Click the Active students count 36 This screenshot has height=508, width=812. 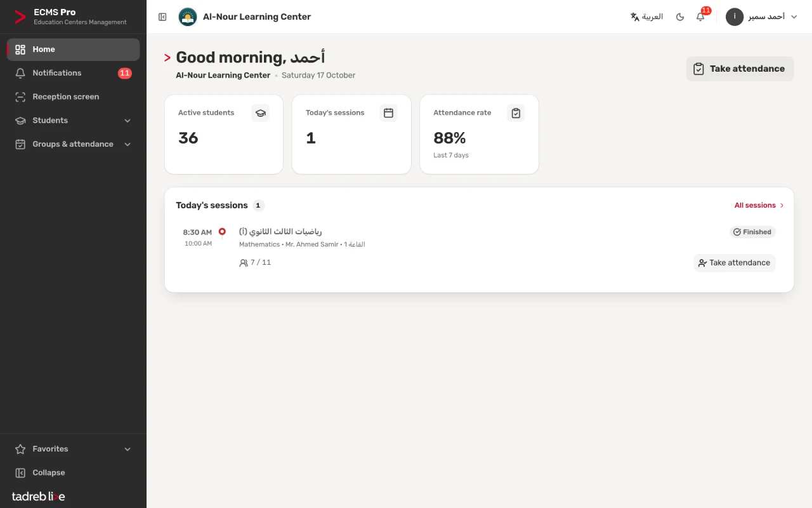(188, 138)
